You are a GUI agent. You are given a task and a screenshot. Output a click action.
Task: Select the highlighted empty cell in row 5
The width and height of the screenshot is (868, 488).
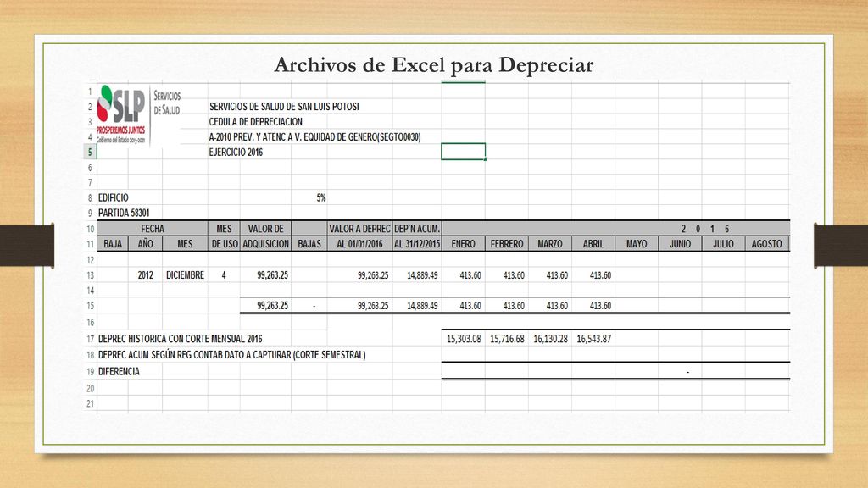coord(464,152)
